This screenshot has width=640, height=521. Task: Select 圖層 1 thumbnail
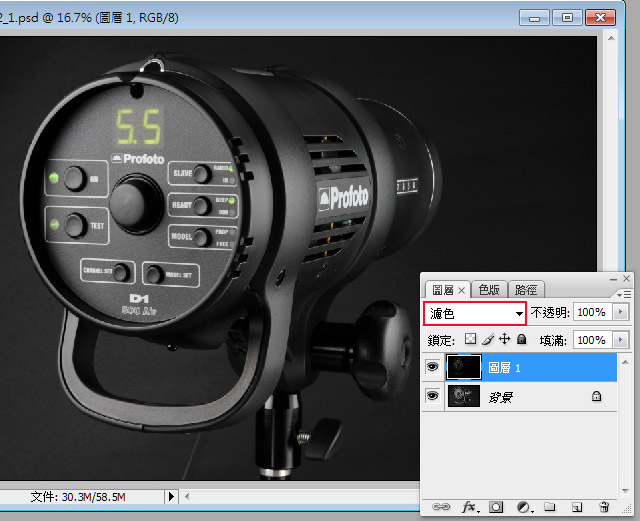(464, 367)
